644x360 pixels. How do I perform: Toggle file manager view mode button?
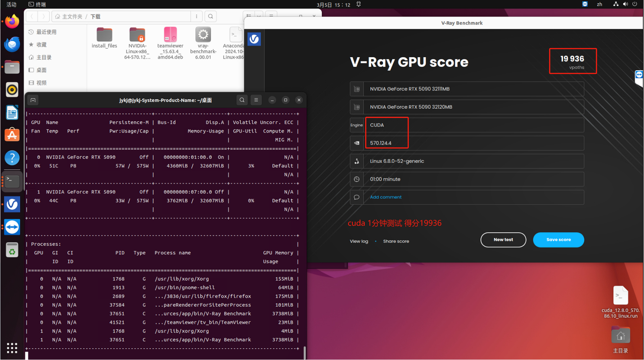(249, 16)
